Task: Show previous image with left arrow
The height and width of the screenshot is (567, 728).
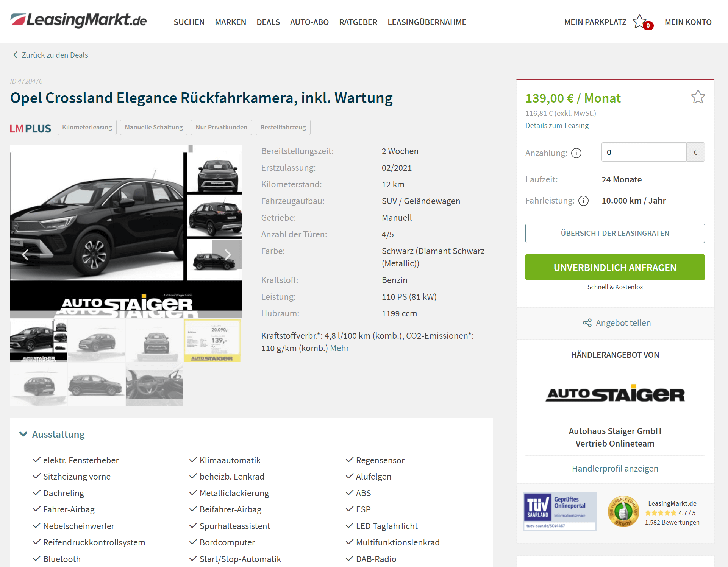Action: [25, 255]
